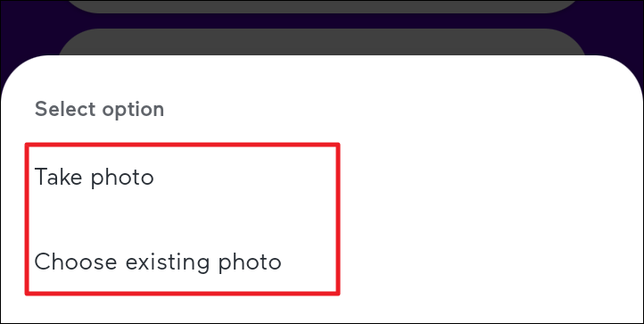Open camera with Take photo
Viewport: 644px width, 324px height.
click(x=94, y=178)
